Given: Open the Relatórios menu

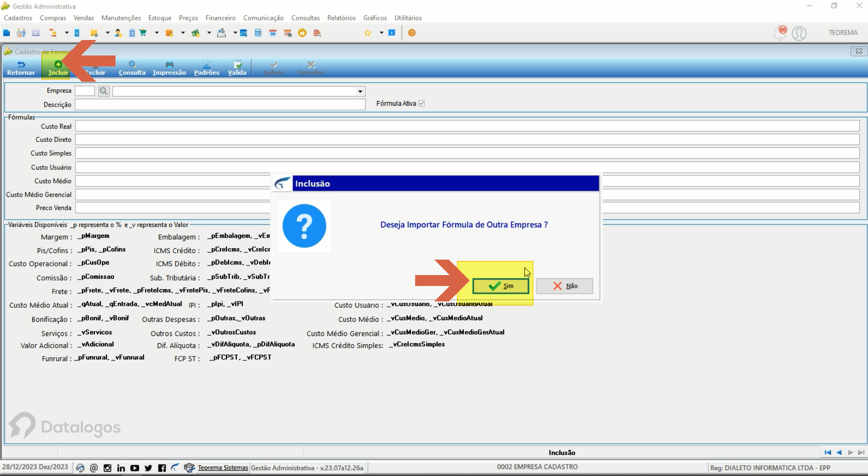Looking at the screenshot, I should [341, 18].
